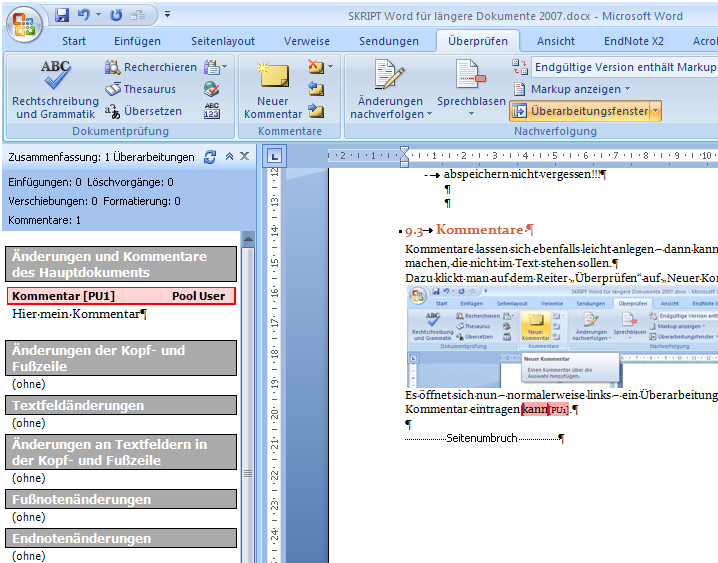
Task: Open the Office button menu
Action: (24, 25)
